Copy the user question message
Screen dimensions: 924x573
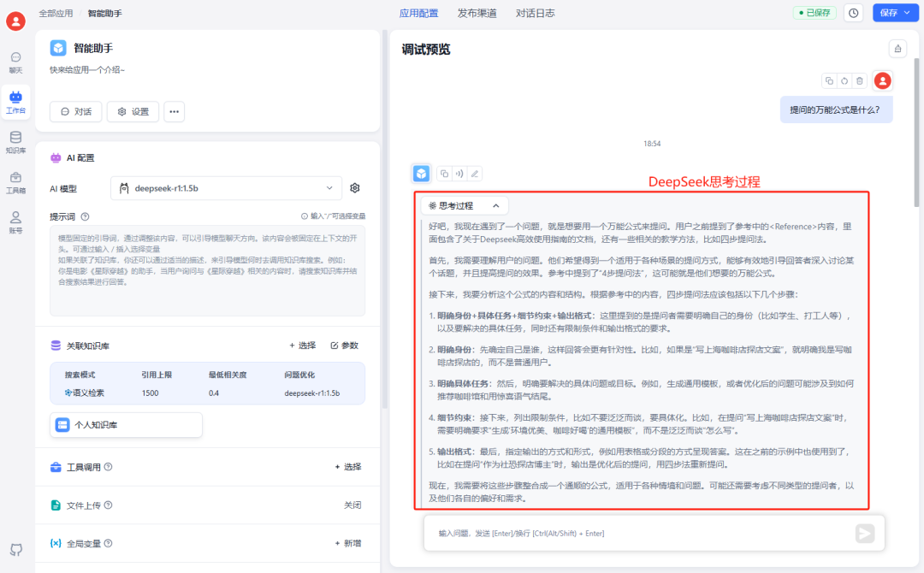point(829,80)
